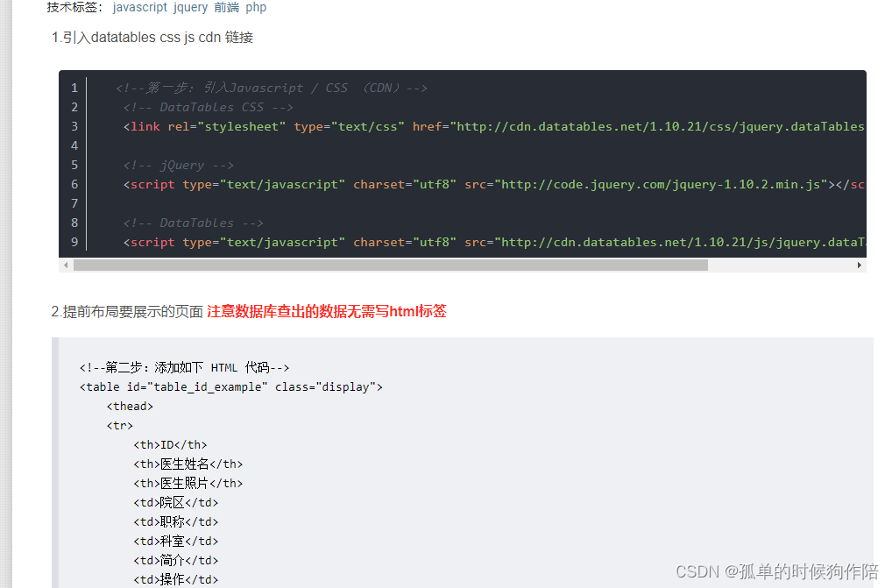Image resolution: width=892 pixels, height=588 pixels.
Task: Open the jquery tag page
Action: click(x=190, y=7)
